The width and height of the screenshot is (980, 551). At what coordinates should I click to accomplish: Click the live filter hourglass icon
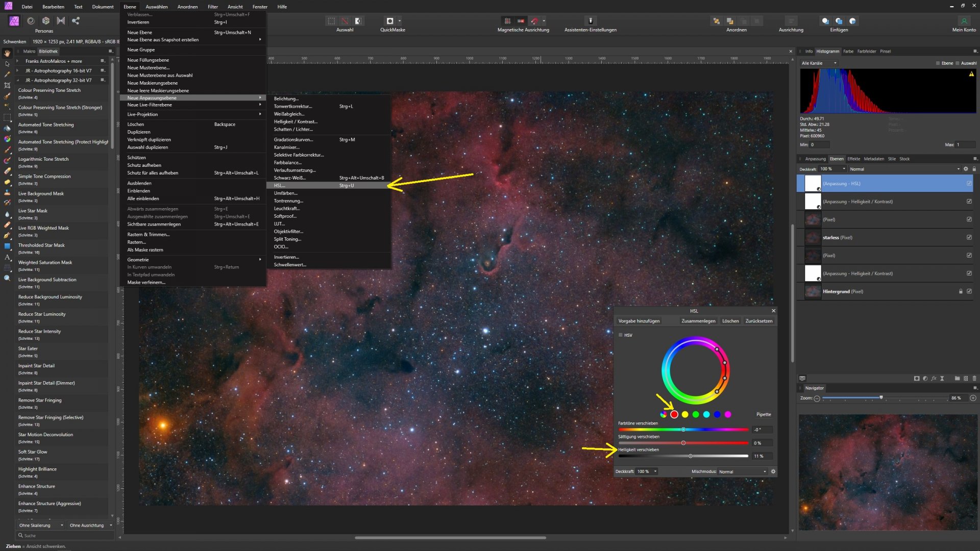tap(942, 379)
